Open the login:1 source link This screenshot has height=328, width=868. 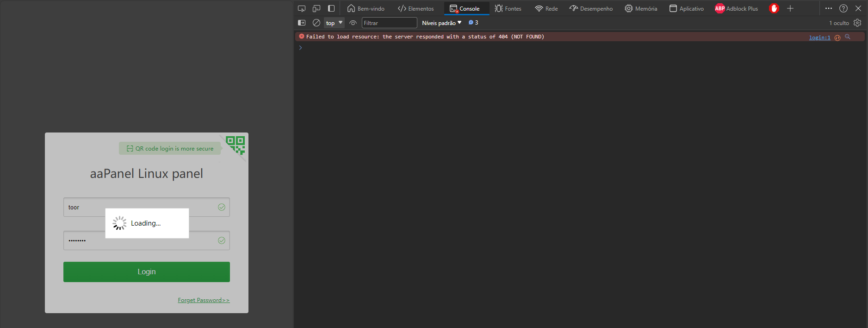(819, 38)
